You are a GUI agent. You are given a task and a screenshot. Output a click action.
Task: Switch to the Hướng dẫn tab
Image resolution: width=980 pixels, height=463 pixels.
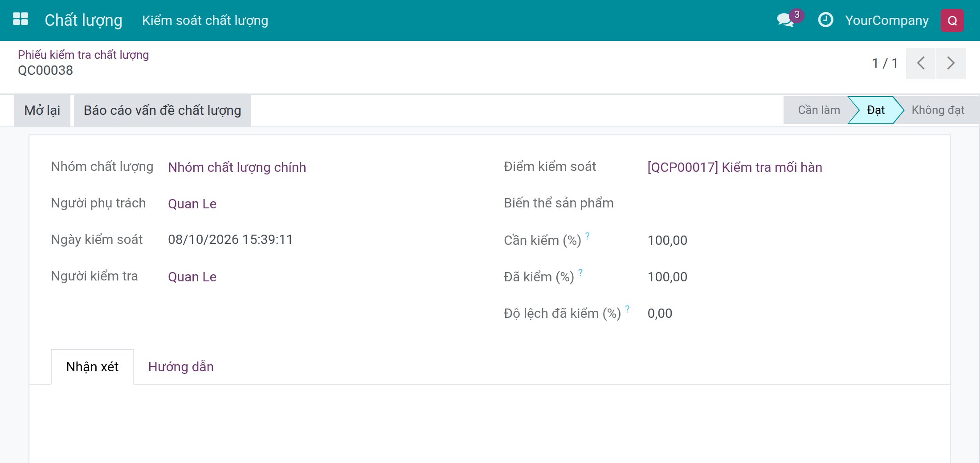181,367
